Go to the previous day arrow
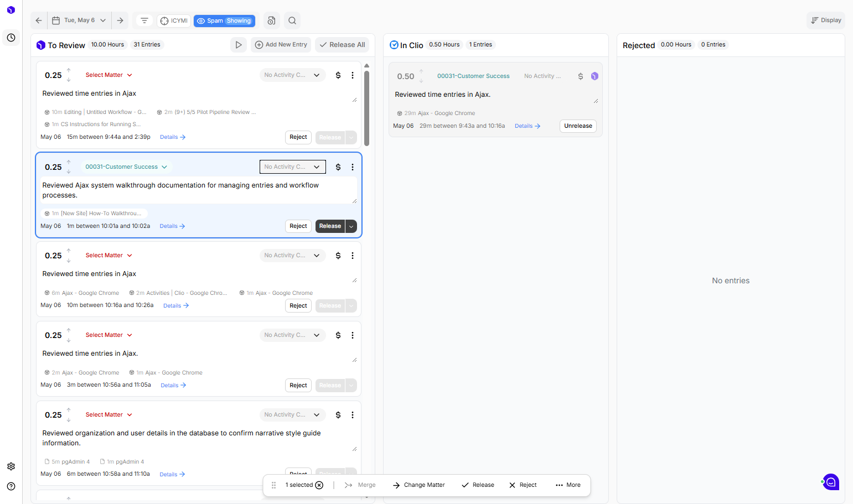This screenshot has width=853, height=504. [39, 20]
